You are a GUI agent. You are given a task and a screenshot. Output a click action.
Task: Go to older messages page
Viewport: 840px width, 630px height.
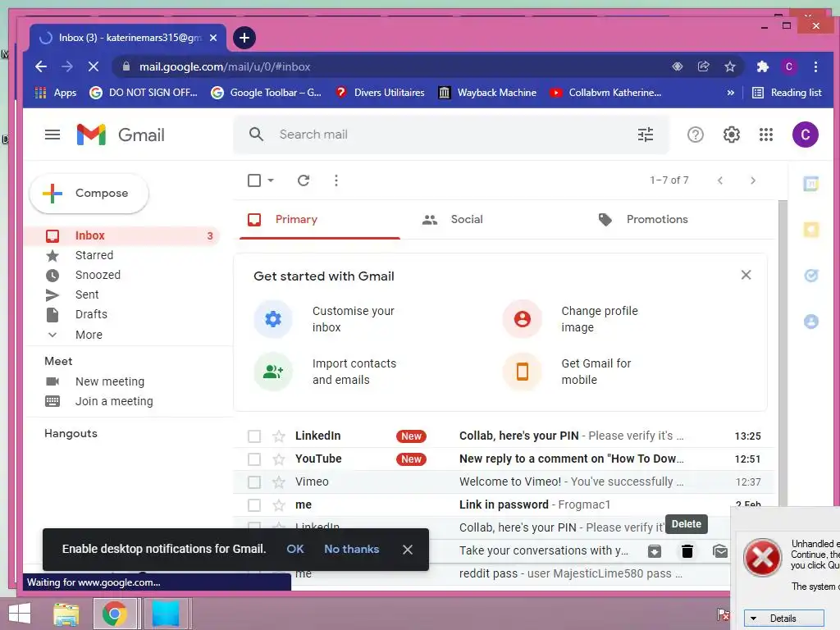[753, 180]
